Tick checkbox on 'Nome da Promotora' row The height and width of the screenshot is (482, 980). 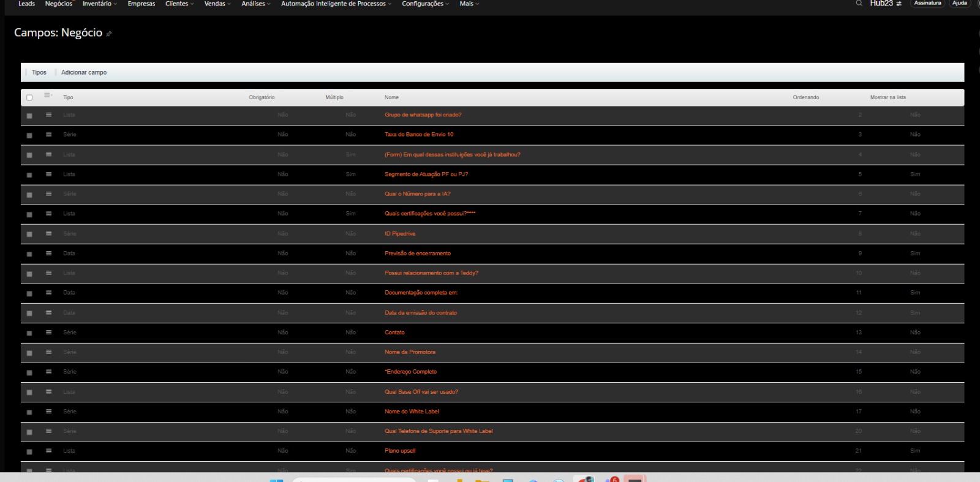(29, 353)
